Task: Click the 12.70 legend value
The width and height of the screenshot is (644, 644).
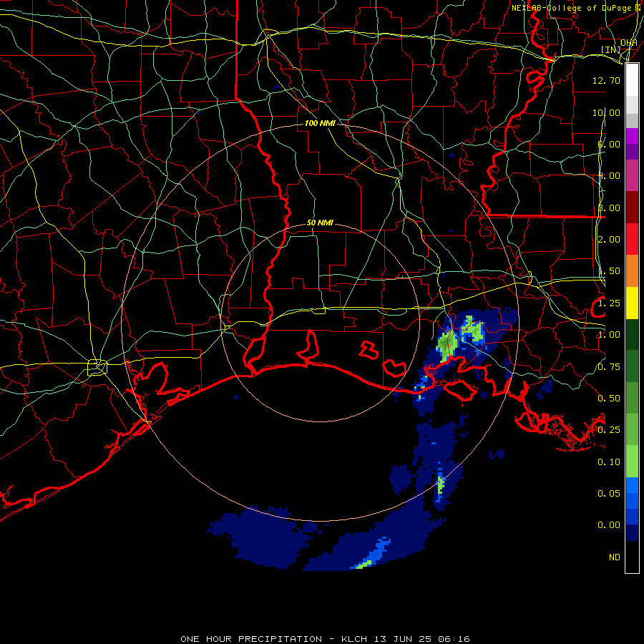Action: [606, 80]
